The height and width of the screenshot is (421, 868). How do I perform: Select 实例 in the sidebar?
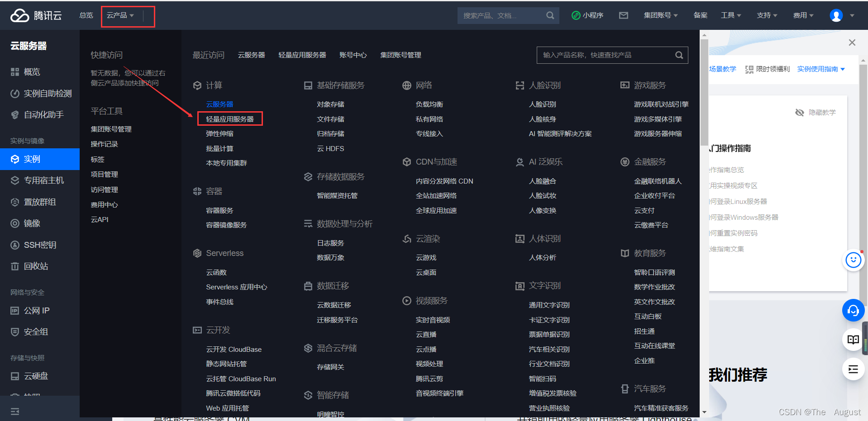click(x=40, y=159)
